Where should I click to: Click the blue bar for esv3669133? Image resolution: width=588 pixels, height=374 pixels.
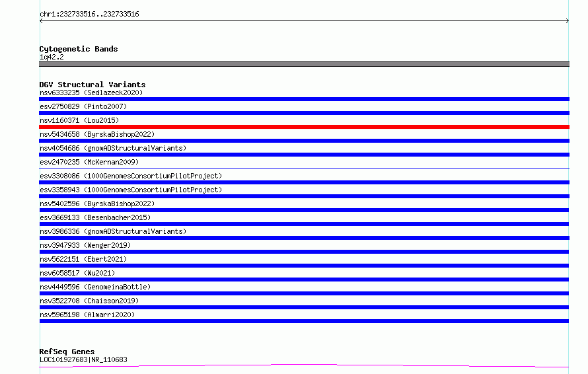304,224
